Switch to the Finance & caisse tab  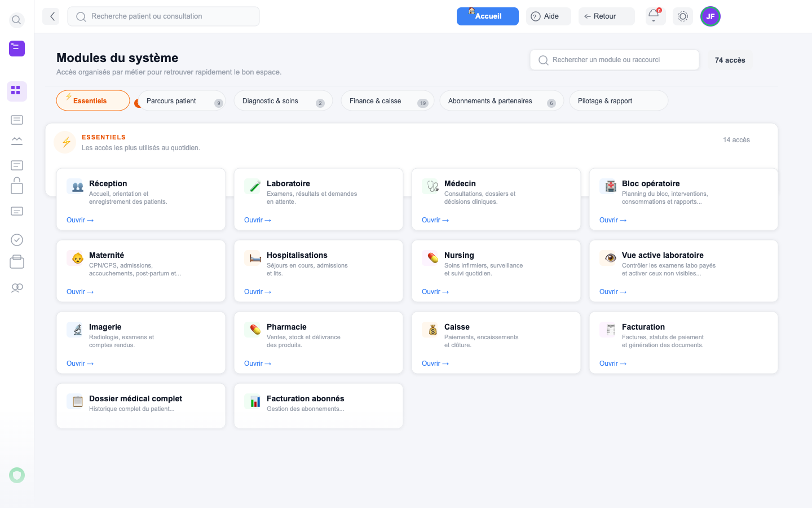point(387,100)
